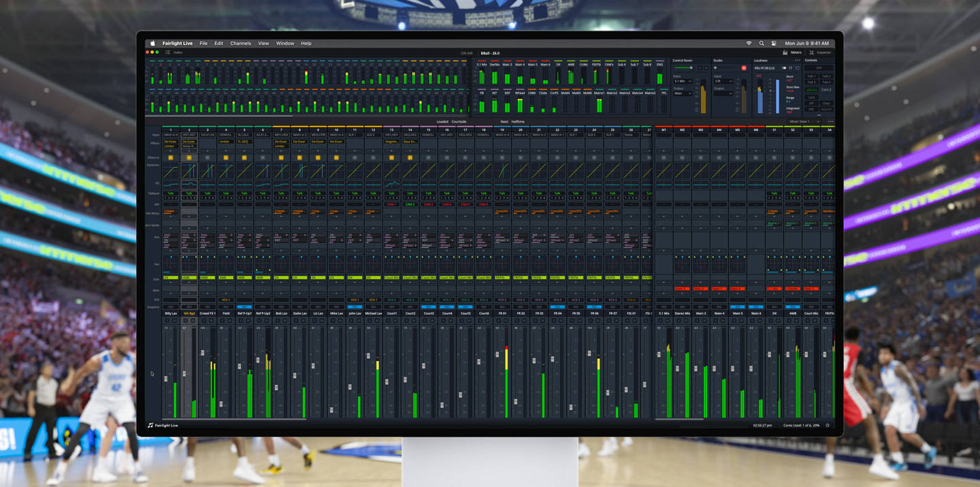Open the Studio input C/R dropdown
This screenshot has height=487, width=980.
(723, 81)
